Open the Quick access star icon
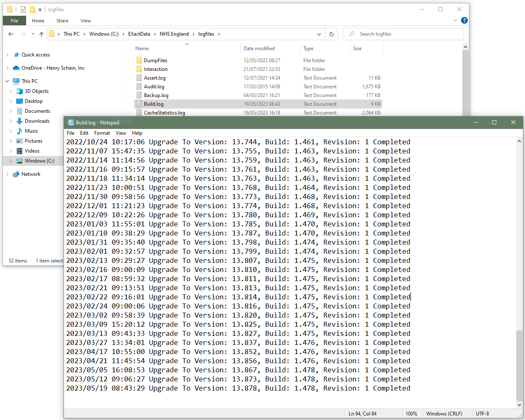Image resolution: width=525 pixels, height=420 pixels. [x=17, y=55]
